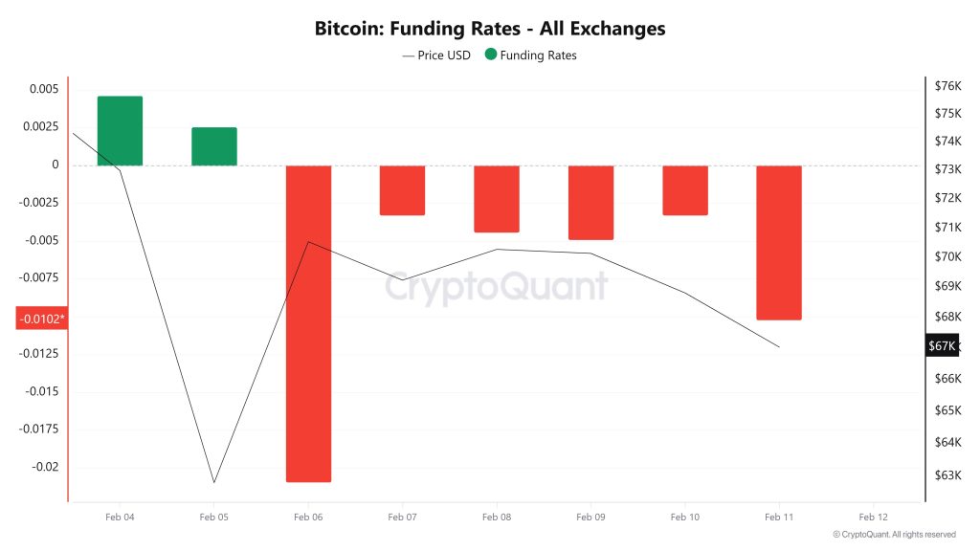Click the green Funding Rates legend dot

coord(491,55)
